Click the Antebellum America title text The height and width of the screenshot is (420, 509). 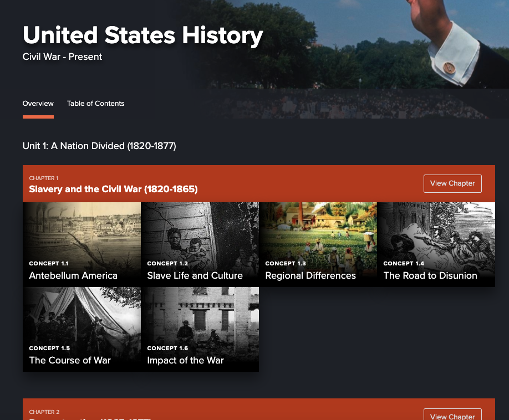[x=73, y=276]
